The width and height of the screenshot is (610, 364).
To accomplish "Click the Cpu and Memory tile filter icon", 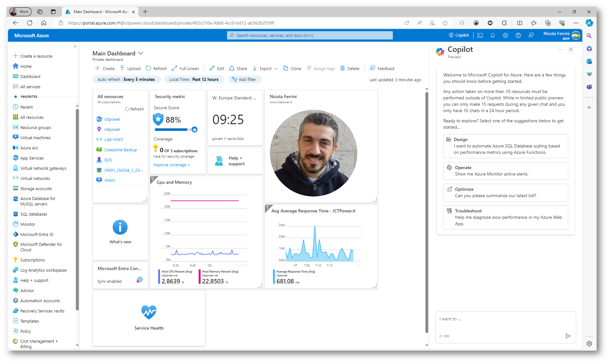I will click(153, 178).
